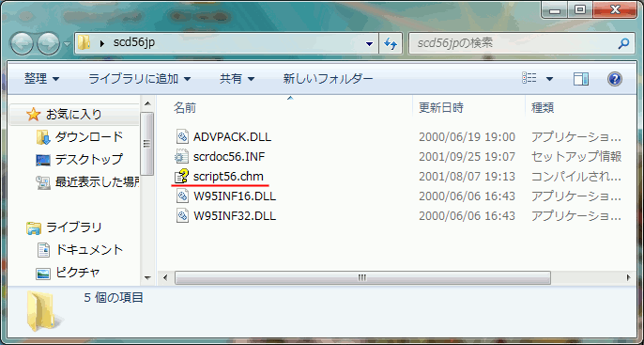The width and height of the screenshot is (644, 345).
Task: Click the お気に入り star icon
Action: (x=33, y=115)
